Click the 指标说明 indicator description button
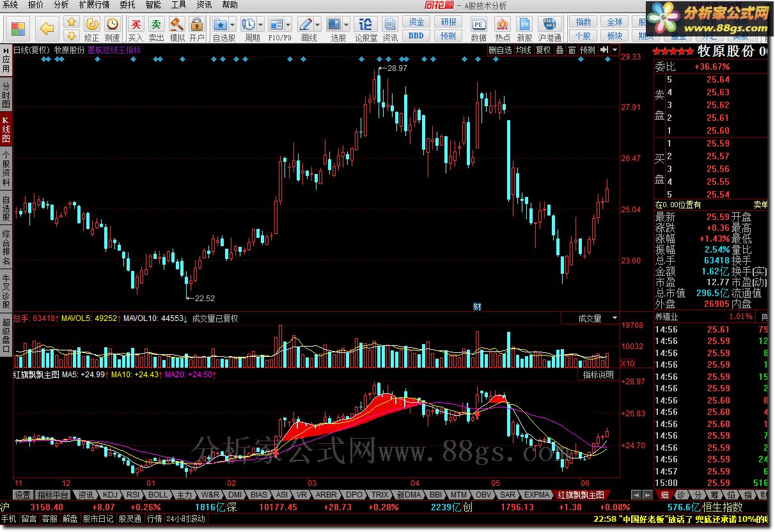 (x=598, y=375)
